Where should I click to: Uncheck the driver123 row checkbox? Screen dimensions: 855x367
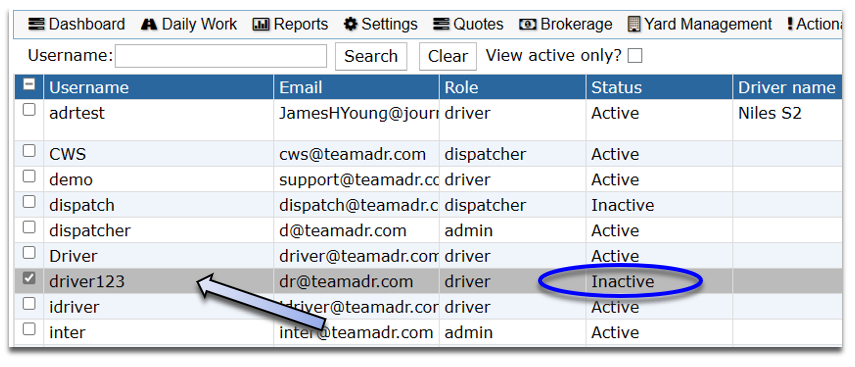(29, 278)
